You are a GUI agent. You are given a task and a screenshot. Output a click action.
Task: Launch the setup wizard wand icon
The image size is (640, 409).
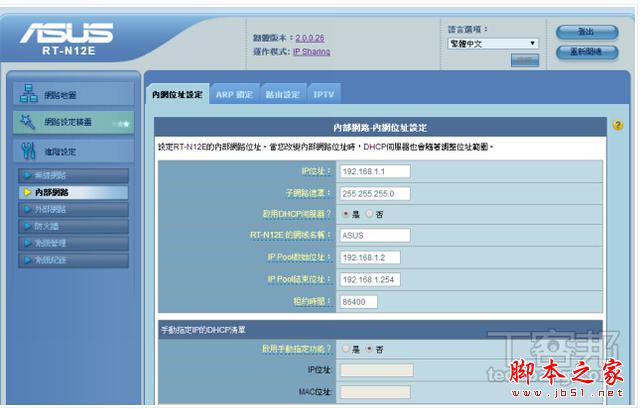[x=27, y=122]
